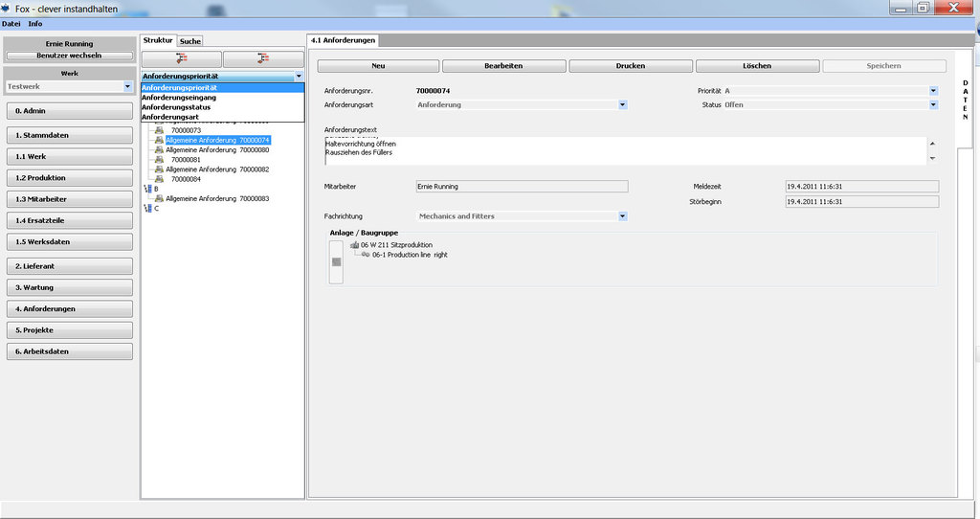Click the Meldezeit date field
The width and height of the screenshot is (980, 519).
pyautogui.click(x=860, y=186)
